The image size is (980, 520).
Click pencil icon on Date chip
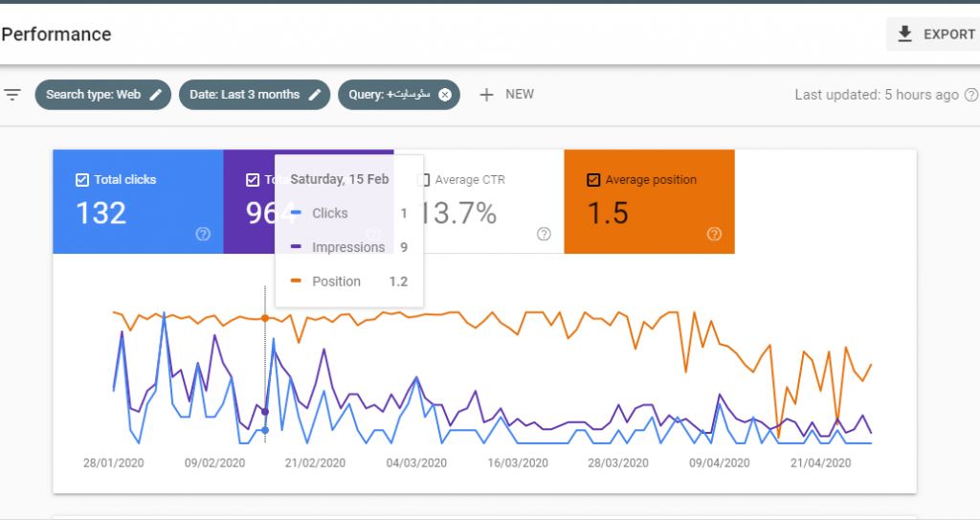point(315,95)
